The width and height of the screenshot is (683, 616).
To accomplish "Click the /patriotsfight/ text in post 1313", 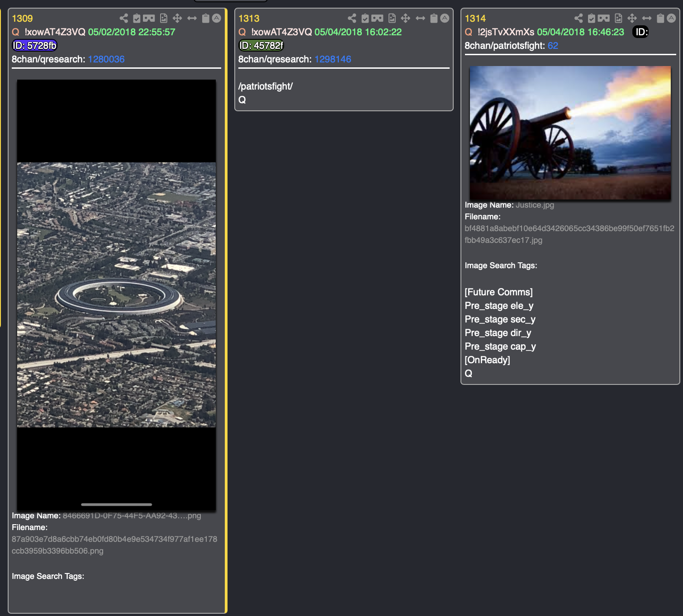I will tap(266, 86).
